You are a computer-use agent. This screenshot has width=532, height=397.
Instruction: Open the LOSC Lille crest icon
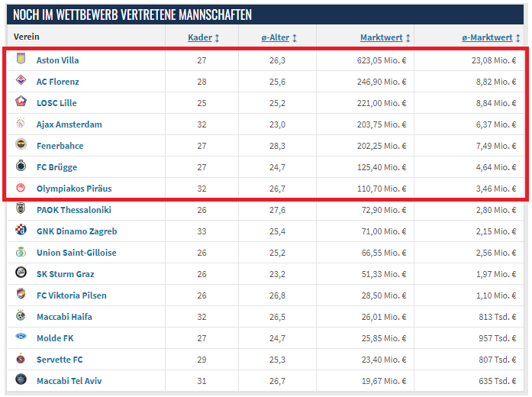pyautogui.click(x=21, y=101)
